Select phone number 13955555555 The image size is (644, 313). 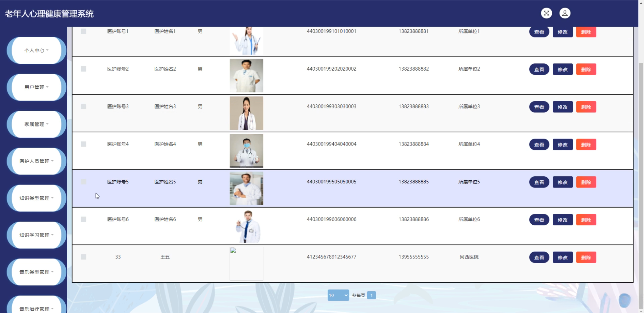click(x=414, y=257)
